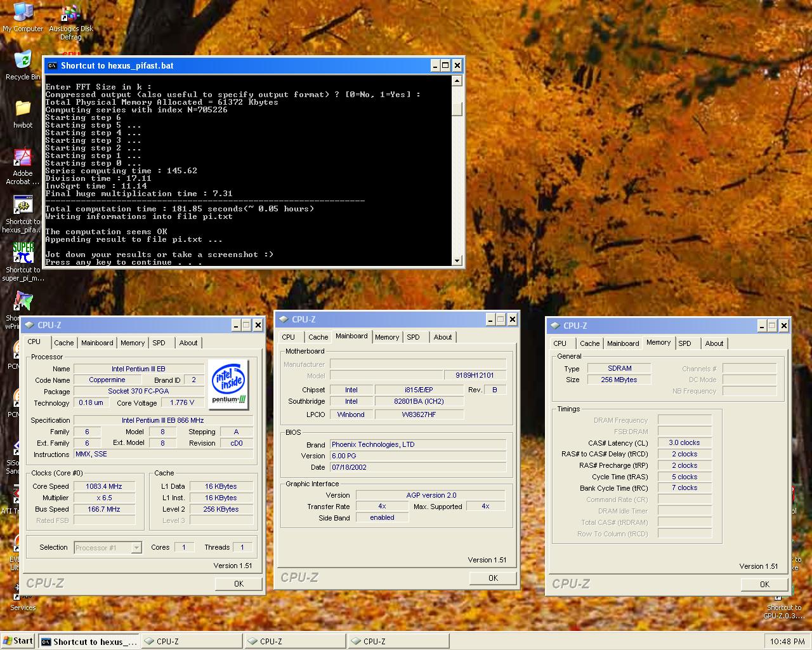Click the middle CPU-Z window title icon

point(283,319)
